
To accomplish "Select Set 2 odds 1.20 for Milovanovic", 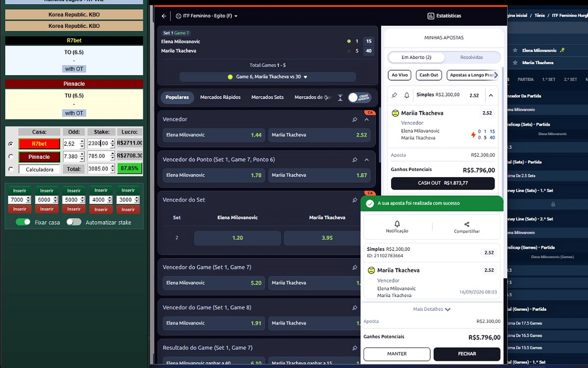I will click(x=237, y=238).
